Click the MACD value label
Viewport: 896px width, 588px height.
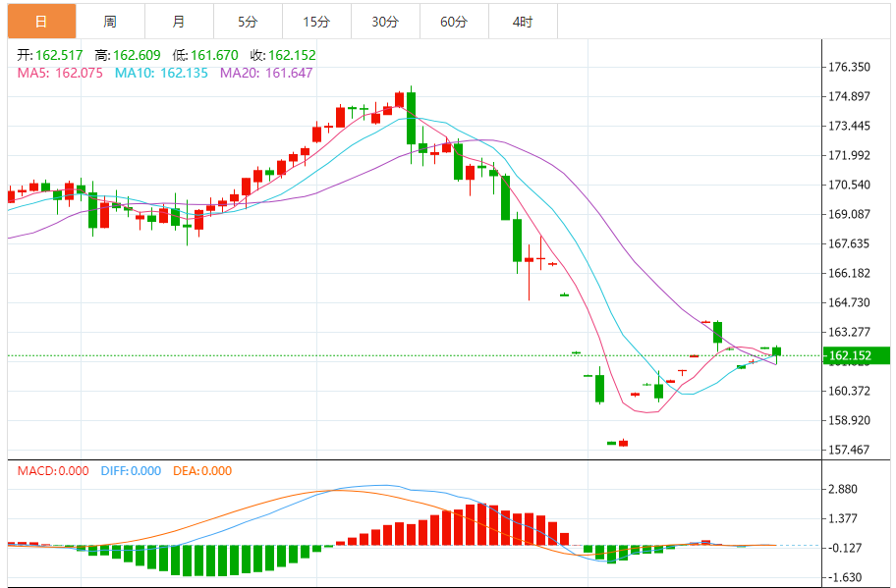point(53,471)
